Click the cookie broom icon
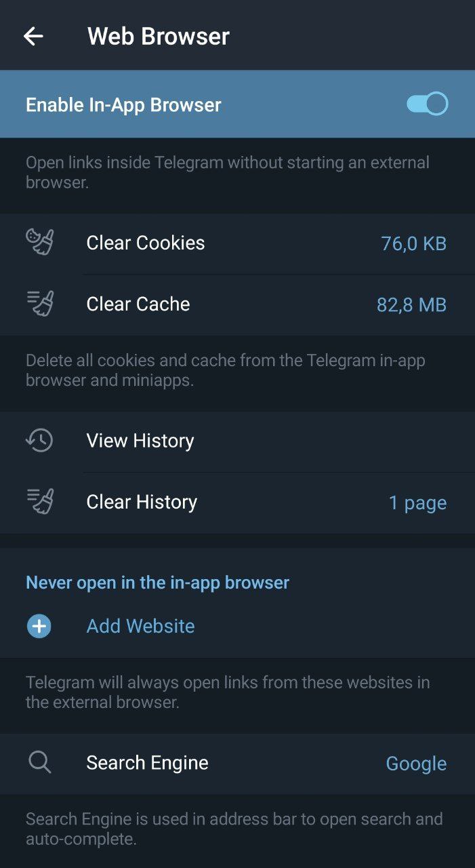 [x=40, y=242]
